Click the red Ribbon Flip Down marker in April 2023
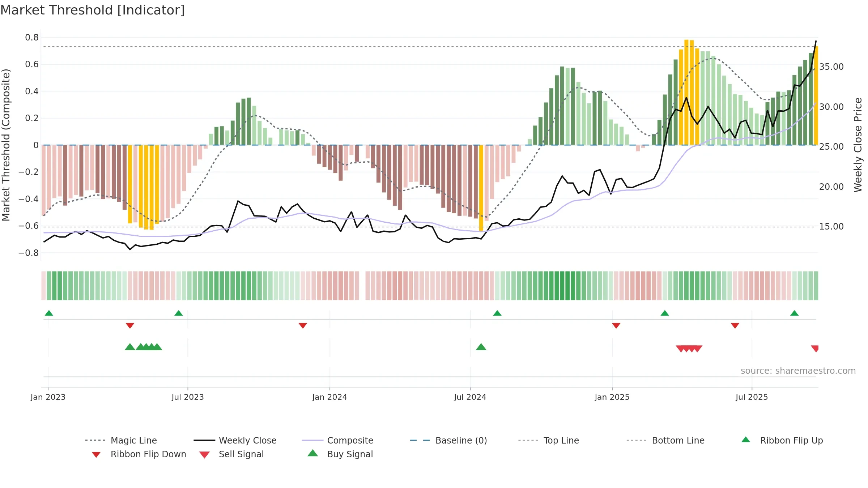The image size is (868, 488). pos(130,326)
